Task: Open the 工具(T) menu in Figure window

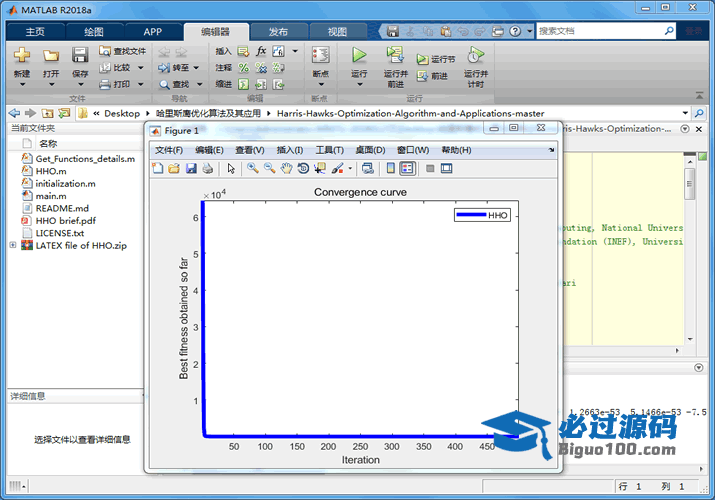Action: tap(329, 150)
